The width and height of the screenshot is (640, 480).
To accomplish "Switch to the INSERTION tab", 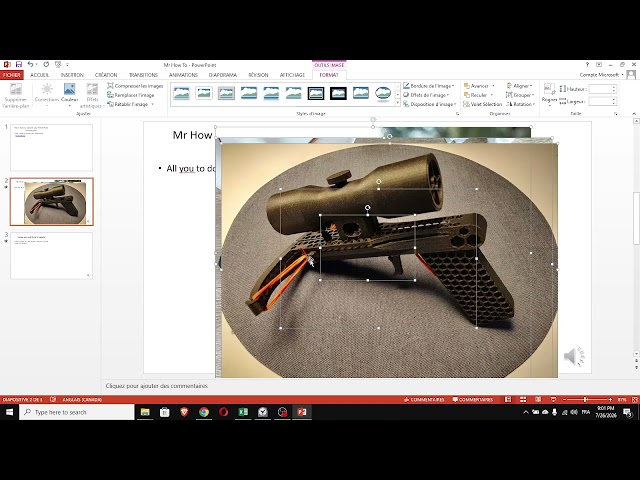I will pyautogui.click(x=72, y=75).
